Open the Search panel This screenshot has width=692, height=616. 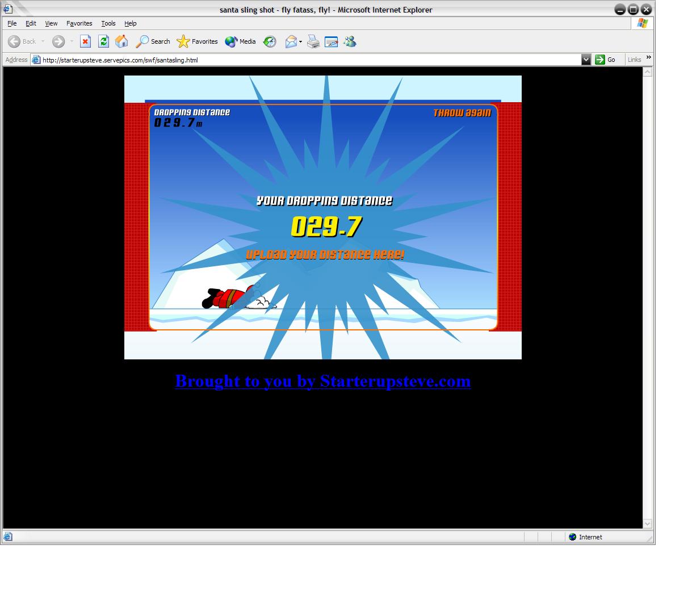click(153, 41)
